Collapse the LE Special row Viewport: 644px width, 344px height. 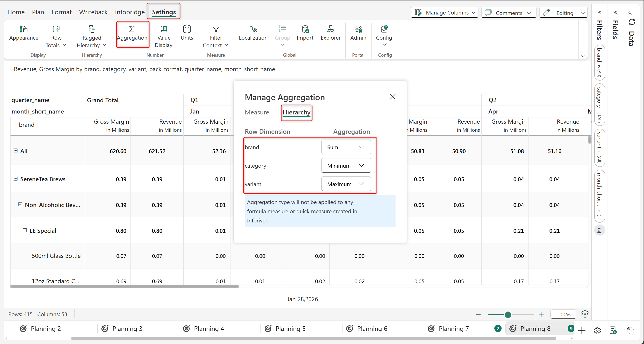tap(25, 230)
